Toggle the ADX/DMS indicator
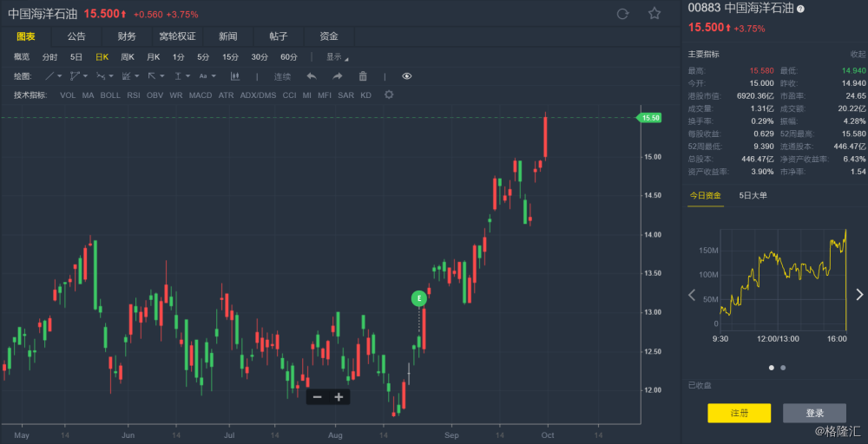 click(x=258, y=95)
